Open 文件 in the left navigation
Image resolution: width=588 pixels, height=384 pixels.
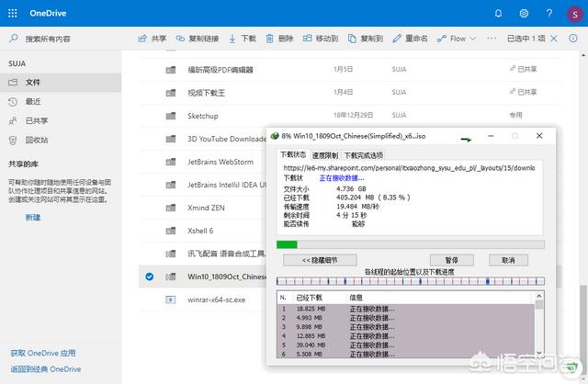pyautogui.click(x=61, y=82)
